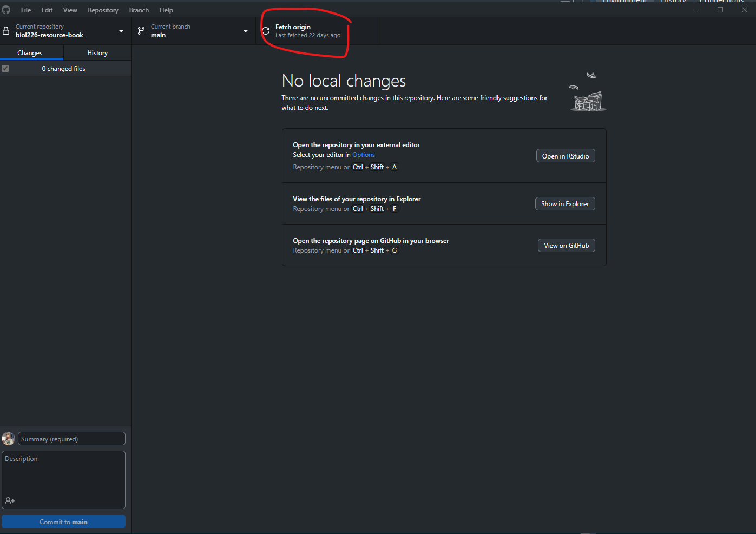Click the GitHub logo in title bar

(6, 10)
